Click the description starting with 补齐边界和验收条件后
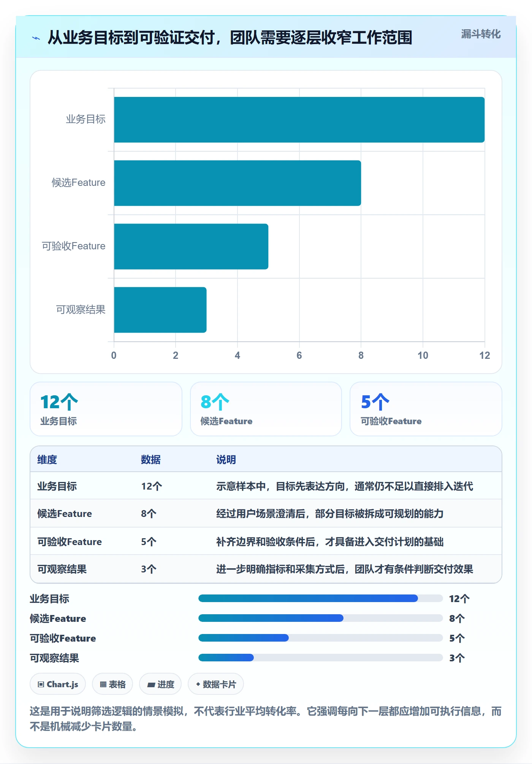Image resolution: width=532 pixels, height=764 pixels. tap(330, 542)
